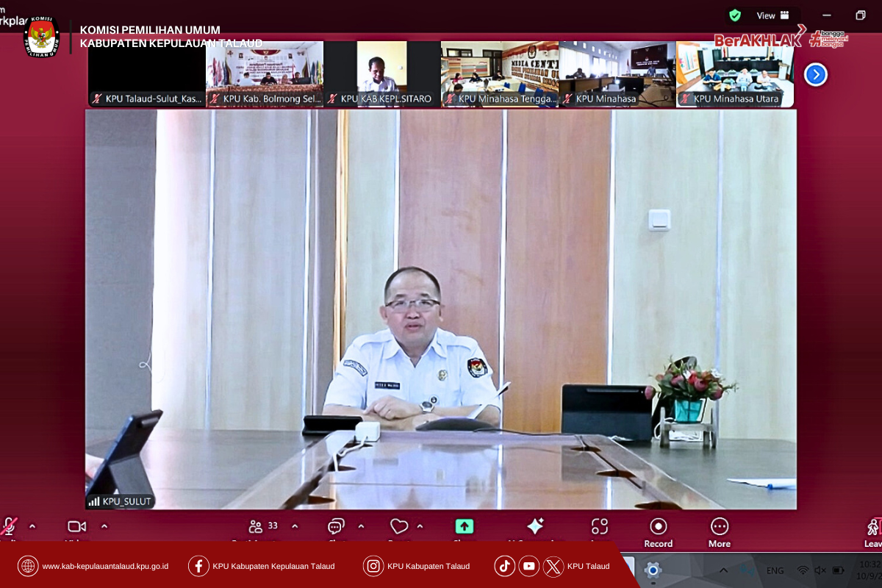Image resolution: width=882 pixels, height=588 pixels.
Task: Unmute the microphone in the meeting toolbar
Action: coord(9,527)
